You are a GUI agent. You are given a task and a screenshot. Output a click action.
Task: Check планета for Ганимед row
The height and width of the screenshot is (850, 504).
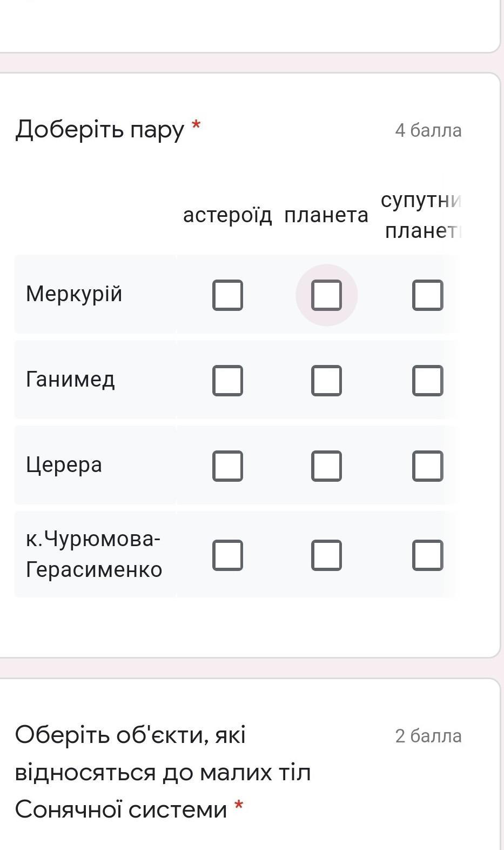tap(326, 380)
